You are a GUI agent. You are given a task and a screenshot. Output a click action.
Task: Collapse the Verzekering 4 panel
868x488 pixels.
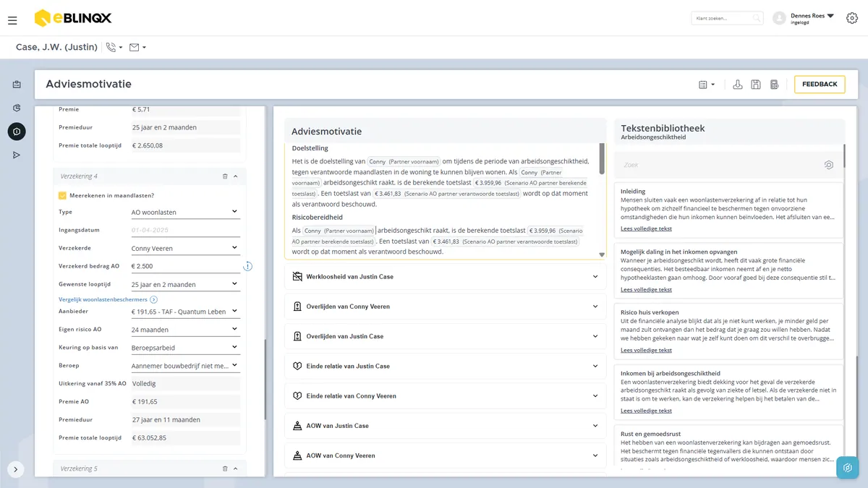[x=236, y=176]
